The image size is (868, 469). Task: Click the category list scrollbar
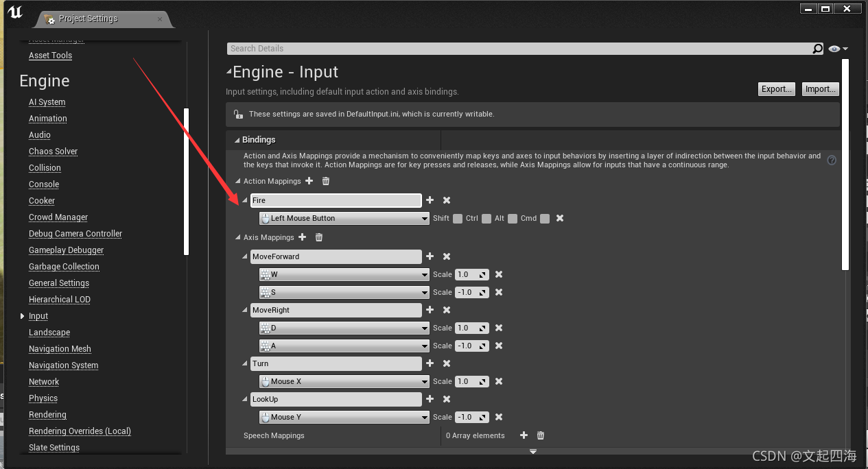[186, 181]
